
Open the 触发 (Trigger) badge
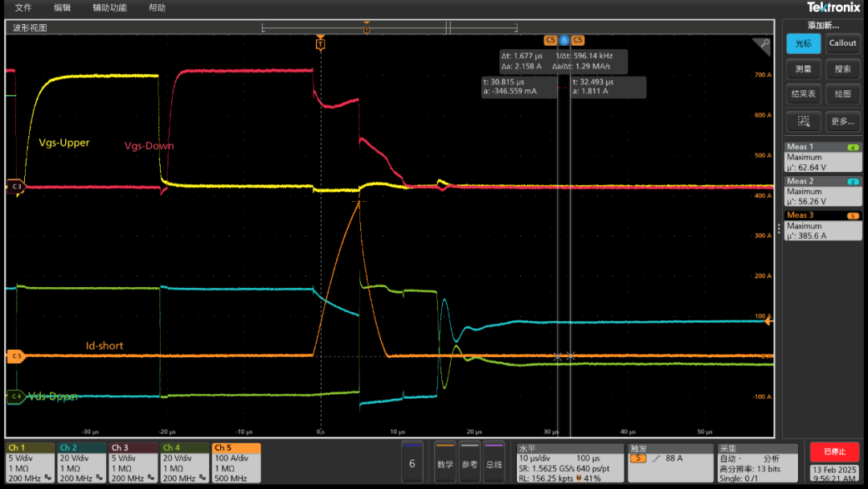[667, 462]
